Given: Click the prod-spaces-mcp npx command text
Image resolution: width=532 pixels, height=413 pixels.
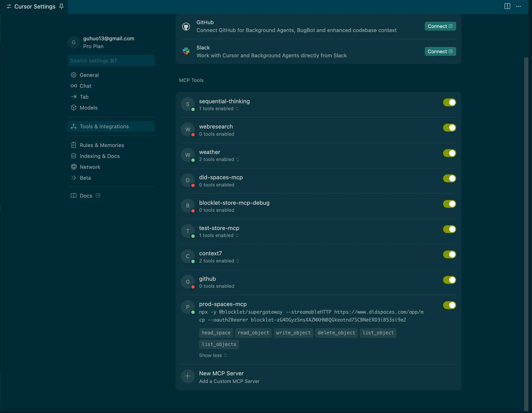Looking at the screenshot, I should pos(311,316).
